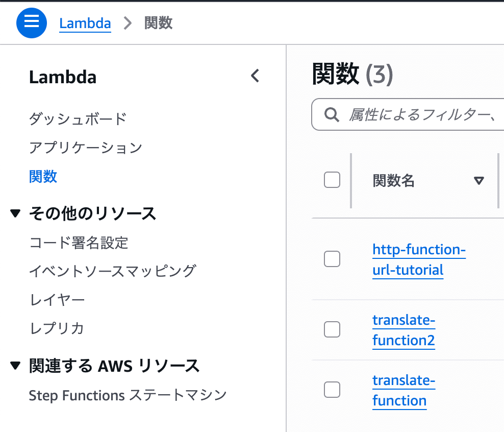Select all functions with the header checkbox
This screenshot has height=432, width=504.
coord(332,180)
